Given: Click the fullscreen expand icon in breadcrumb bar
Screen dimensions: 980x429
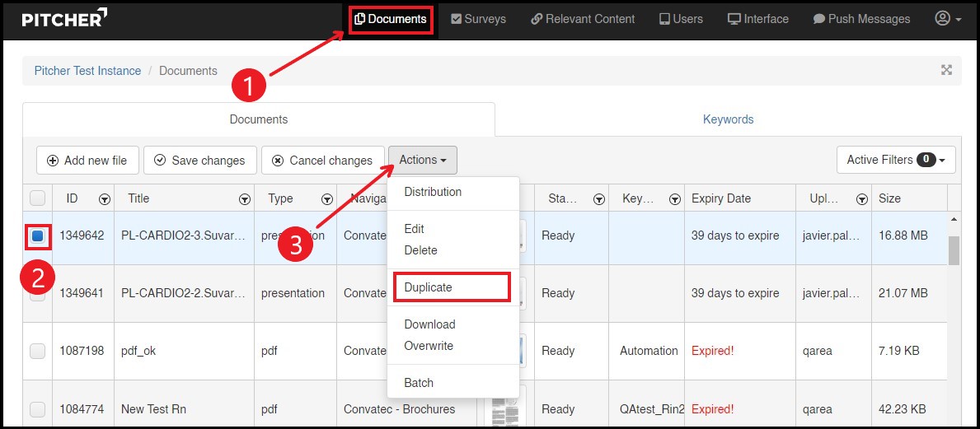Looking at the screenshot, I should (946, 70).
